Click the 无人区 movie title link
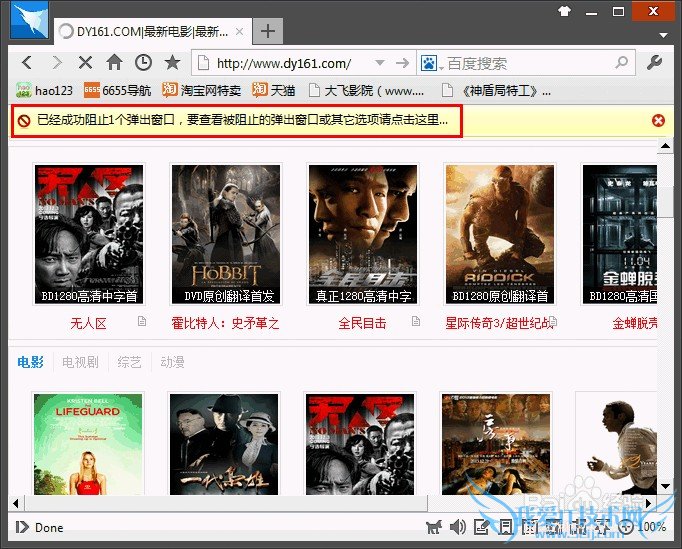Image resolution: width=682 pixels, height=549 pixels. (88, 323)
